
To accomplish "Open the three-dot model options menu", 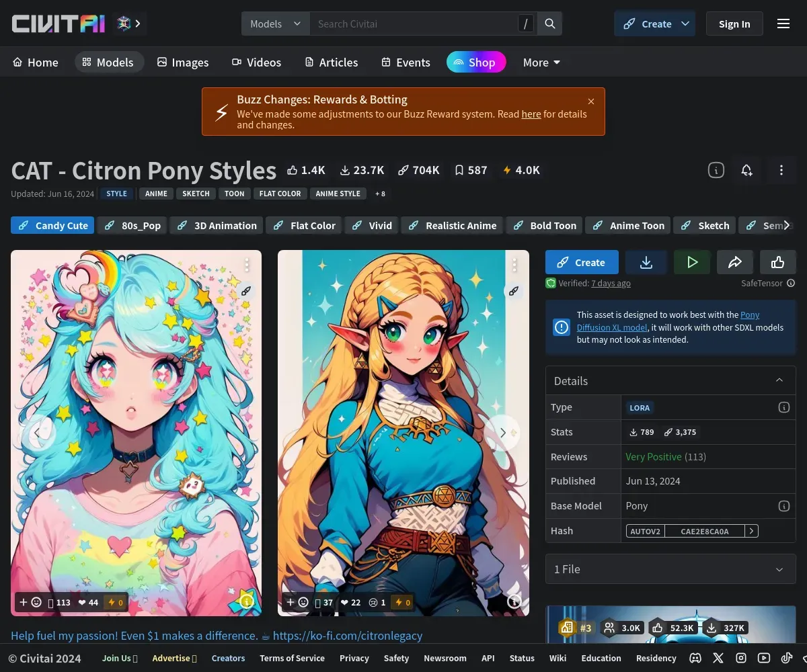I will [x=781, y=170].
